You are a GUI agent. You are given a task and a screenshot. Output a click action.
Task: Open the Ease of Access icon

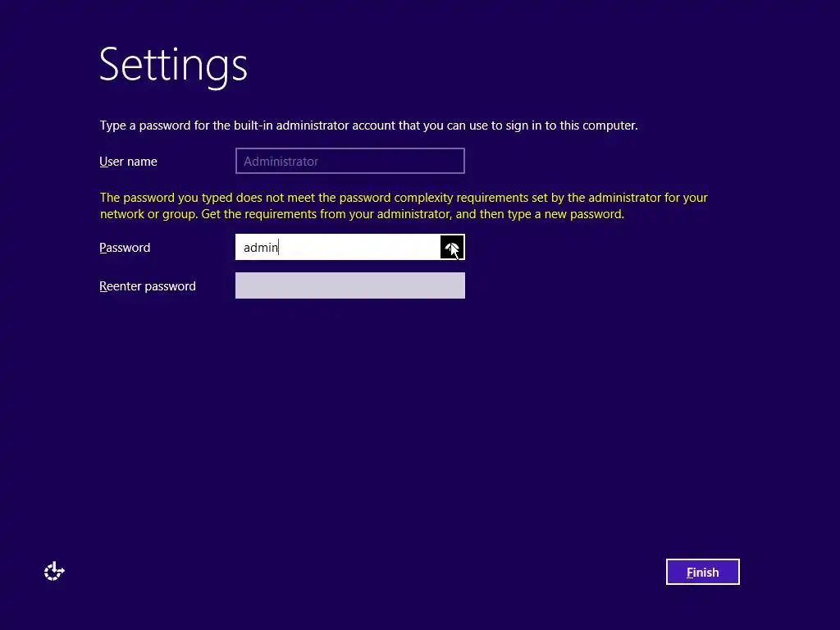click(54, 572)
